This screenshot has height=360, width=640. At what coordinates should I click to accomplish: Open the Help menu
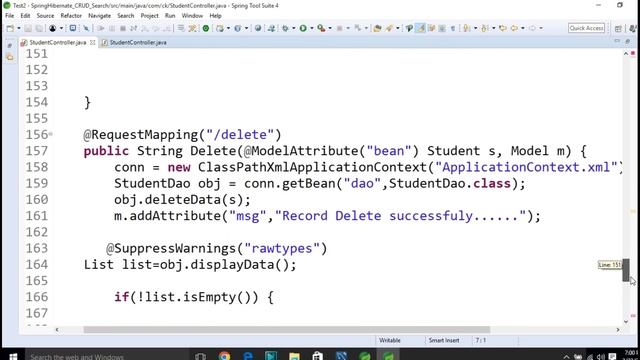(x=216, y=16)
